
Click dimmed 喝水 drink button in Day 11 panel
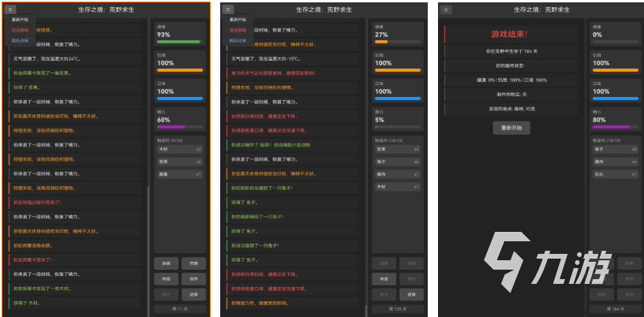167,294
